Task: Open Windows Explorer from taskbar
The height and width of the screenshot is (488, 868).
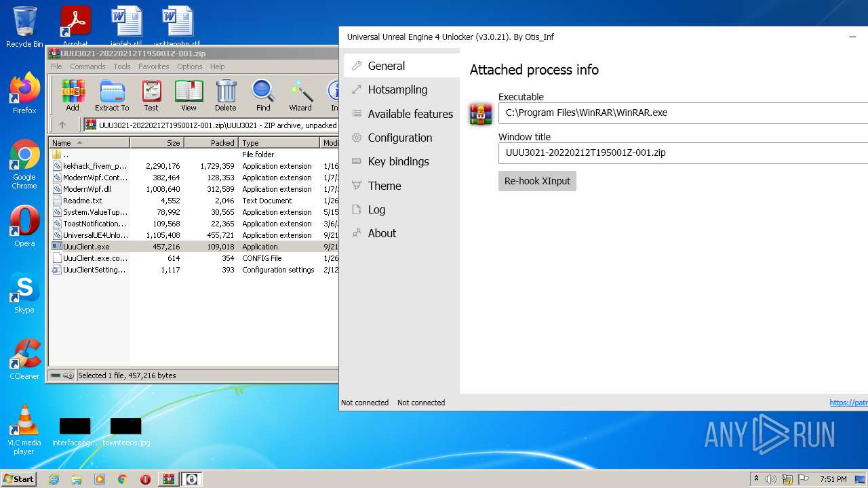Action: (77, 479)
